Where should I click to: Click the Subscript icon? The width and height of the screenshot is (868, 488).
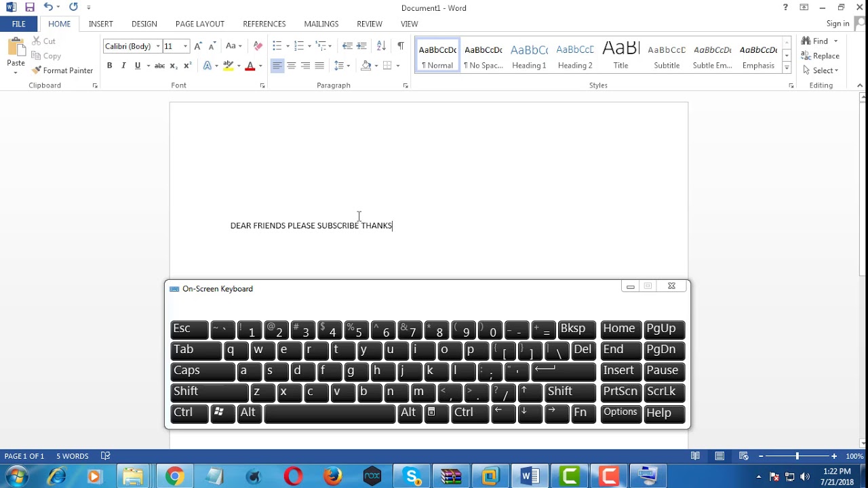pos(174,66)
